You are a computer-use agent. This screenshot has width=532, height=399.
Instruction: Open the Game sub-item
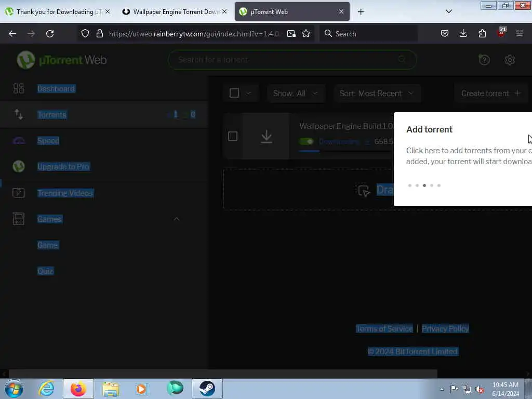[x=48, y=245]
